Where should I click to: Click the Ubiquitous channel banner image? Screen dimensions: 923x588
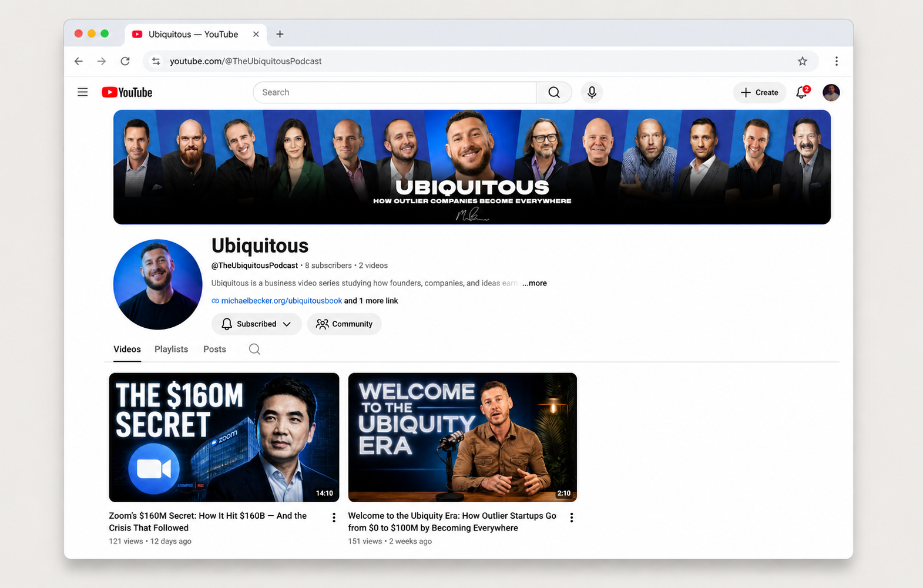tap(472, 167)
